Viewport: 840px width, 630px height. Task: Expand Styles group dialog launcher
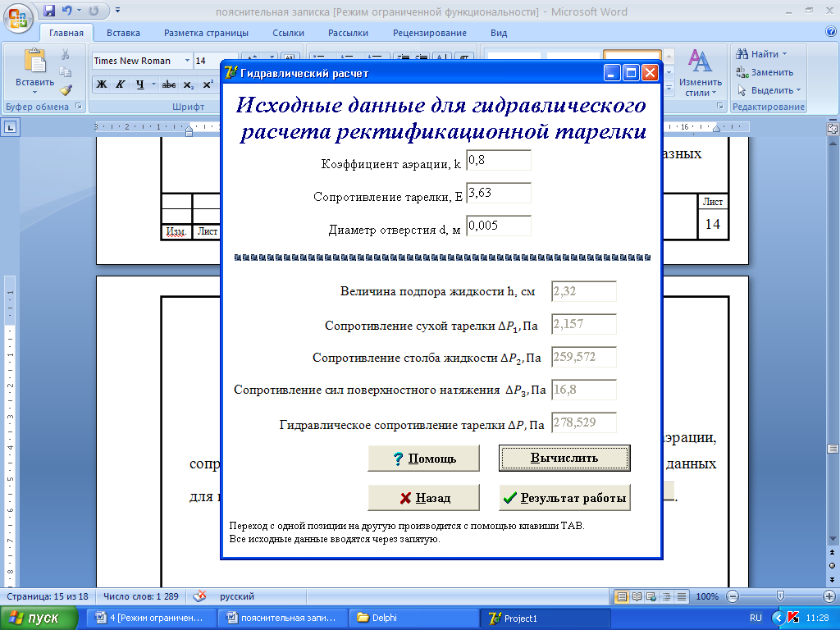pos(720,106)
